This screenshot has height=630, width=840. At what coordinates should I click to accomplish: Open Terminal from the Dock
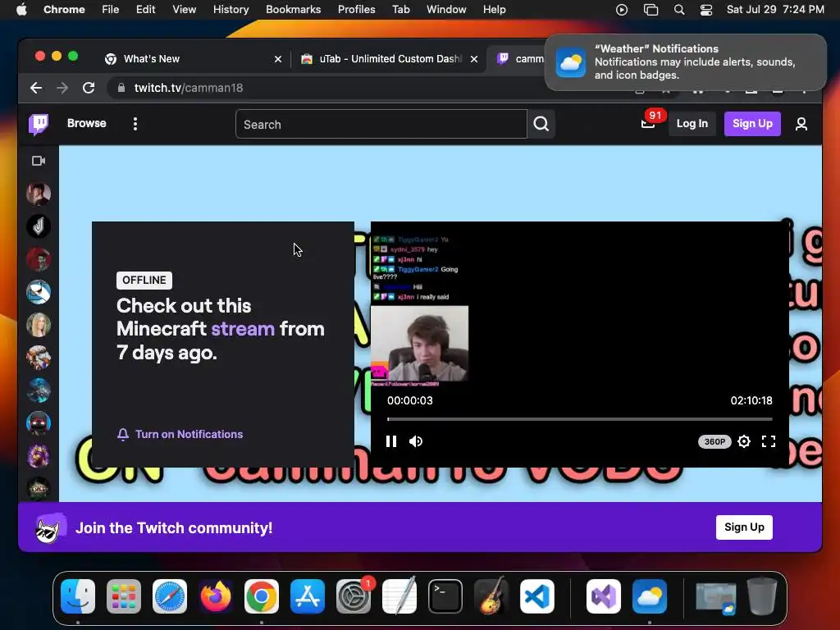tap(445, 596)
